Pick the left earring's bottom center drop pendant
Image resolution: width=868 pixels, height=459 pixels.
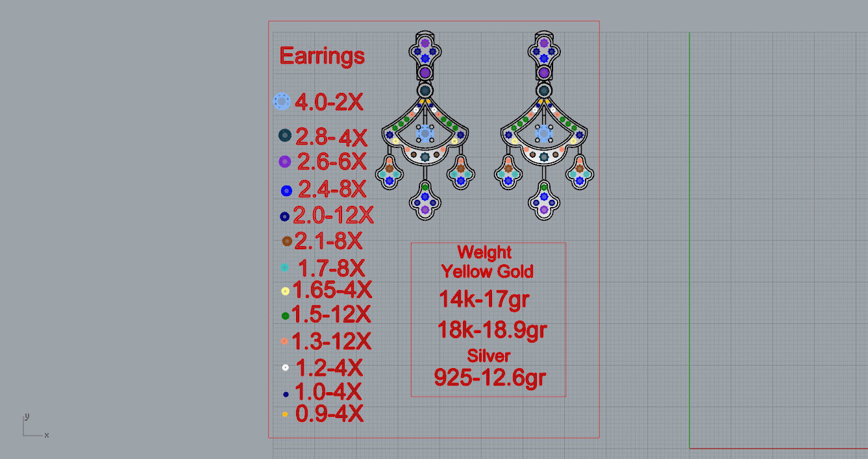[425, 201]
